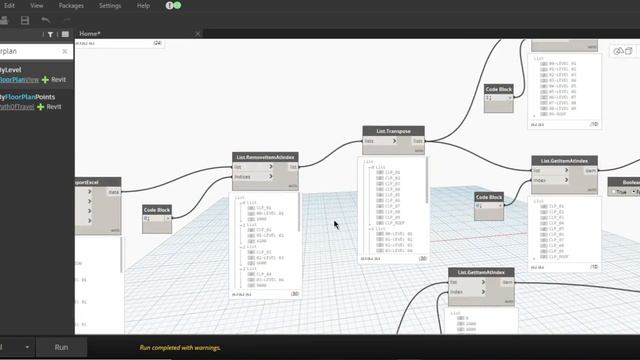Toggle graph view cube icon at top right
Viewport: 640px width, 360px height.
tap(629, 51)
